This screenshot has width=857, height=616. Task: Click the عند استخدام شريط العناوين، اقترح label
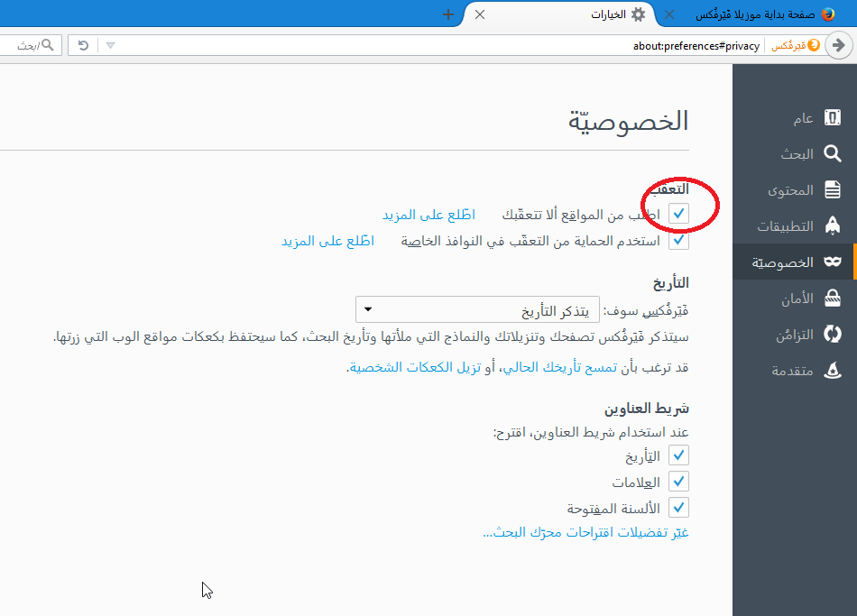click(591, 432)
